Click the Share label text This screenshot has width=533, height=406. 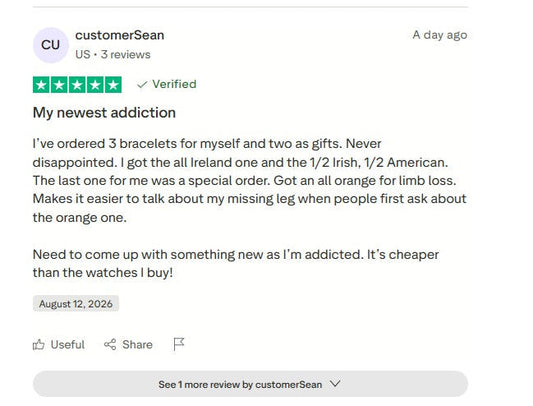pyautogui.click(x=137, y=344)
